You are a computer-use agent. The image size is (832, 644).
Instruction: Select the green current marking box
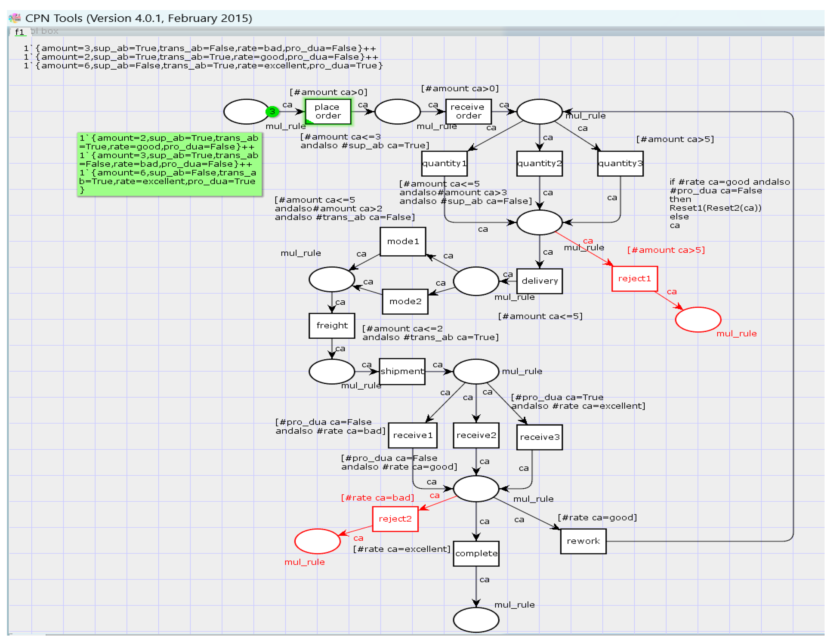169,164
